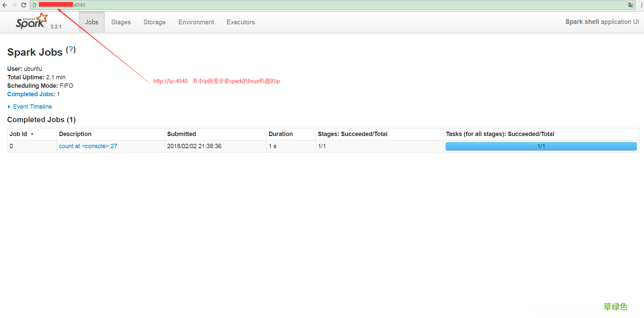Click the browser forward arrow
The height and width of the screenshot is (318, 644).
pyautogui.click(x=14, y=5)
